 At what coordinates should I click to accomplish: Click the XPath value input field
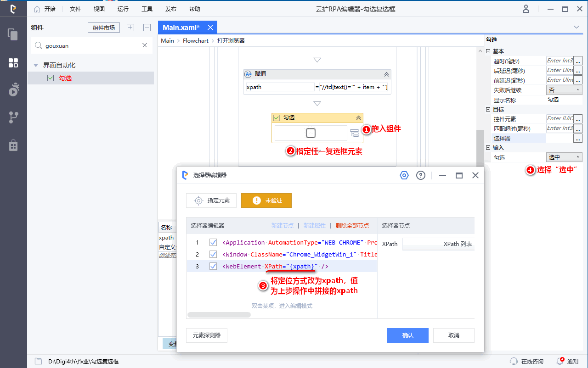[438, 244]
